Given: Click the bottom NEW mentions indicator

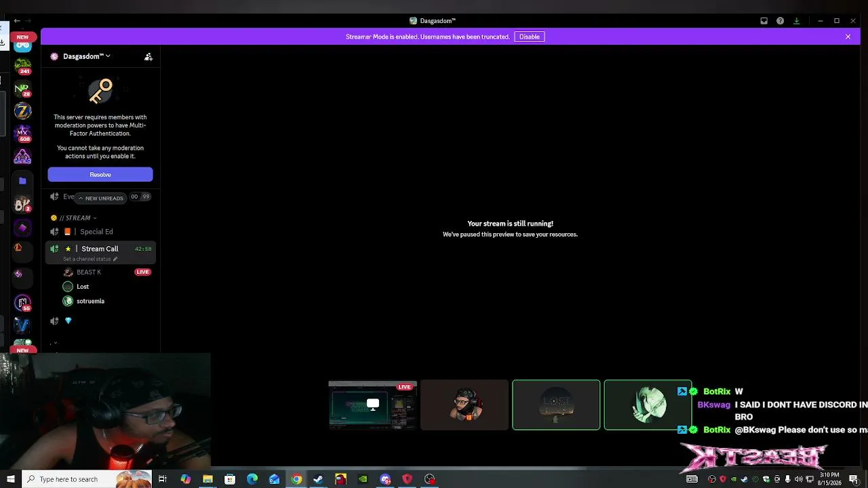Looking at the screenshot, I should pyautogui.click(x=22, y=350).
